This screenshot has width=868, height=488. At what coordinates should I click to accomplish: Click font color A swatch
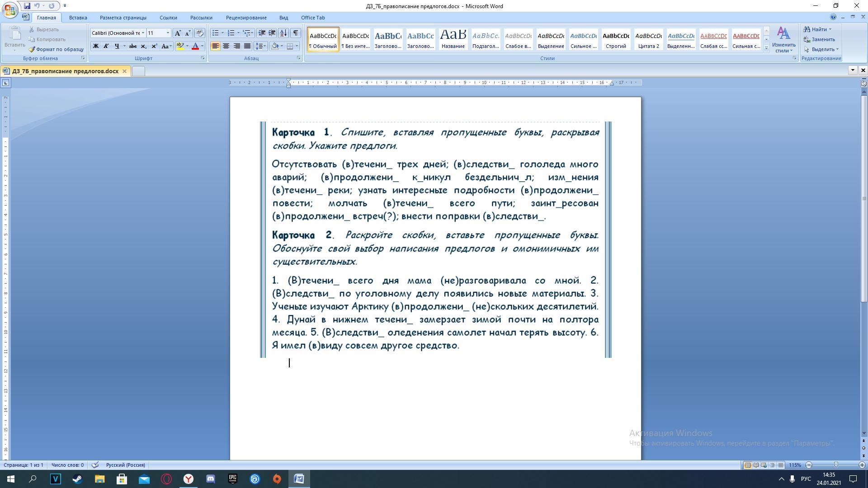(195, 46)
